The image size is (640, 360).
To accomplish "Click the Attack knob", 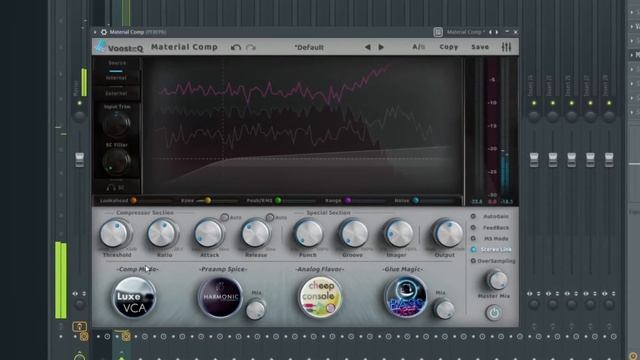I will click(209, 234).
